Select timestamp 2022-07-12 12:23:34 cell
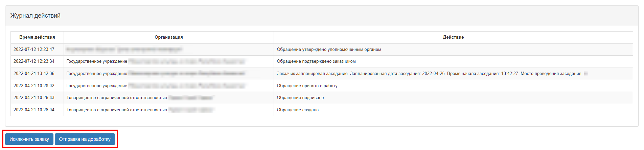Screen dimensions: 644x150 34,61
